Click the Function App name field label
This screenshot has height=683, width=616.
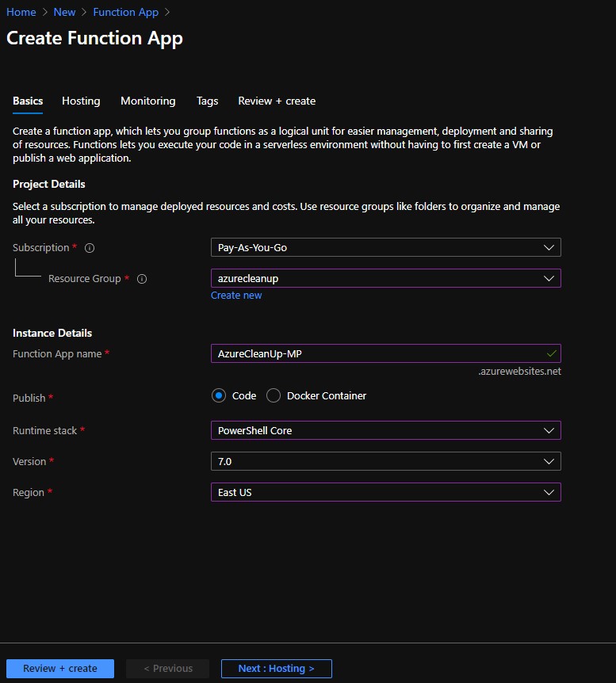57,354
